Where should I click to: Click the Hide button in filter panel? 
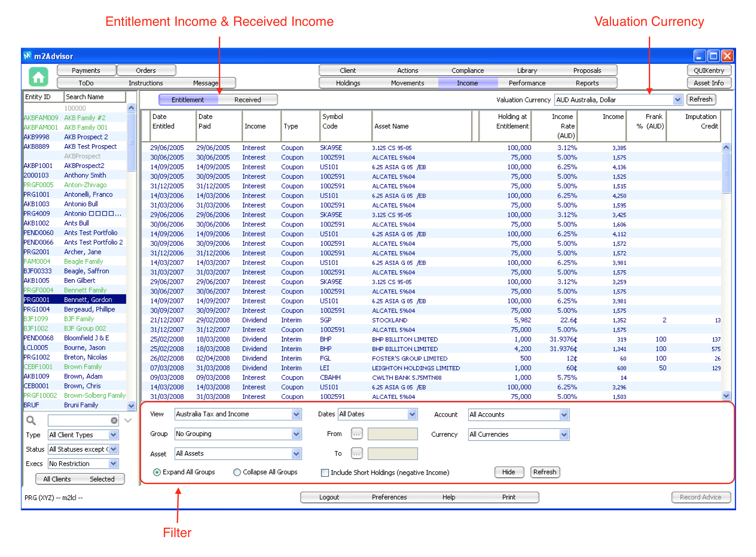pos(508,472)
